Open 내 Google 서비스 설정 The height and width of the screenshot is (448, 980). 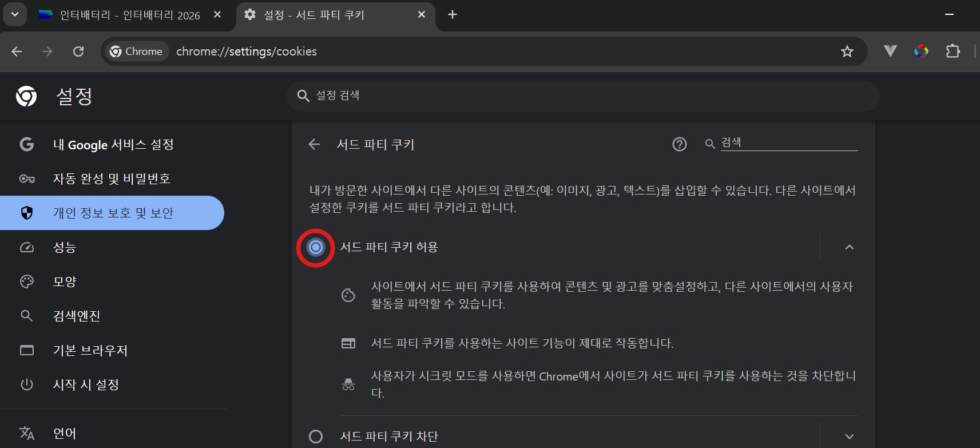point(113,145)
